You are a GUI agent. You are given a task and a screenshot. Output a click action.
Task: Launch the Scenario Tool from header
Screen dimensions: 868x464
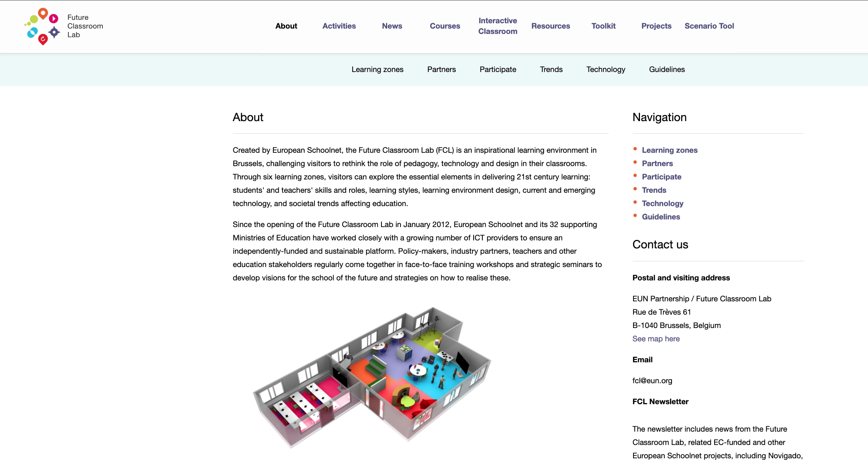[709, 26]
